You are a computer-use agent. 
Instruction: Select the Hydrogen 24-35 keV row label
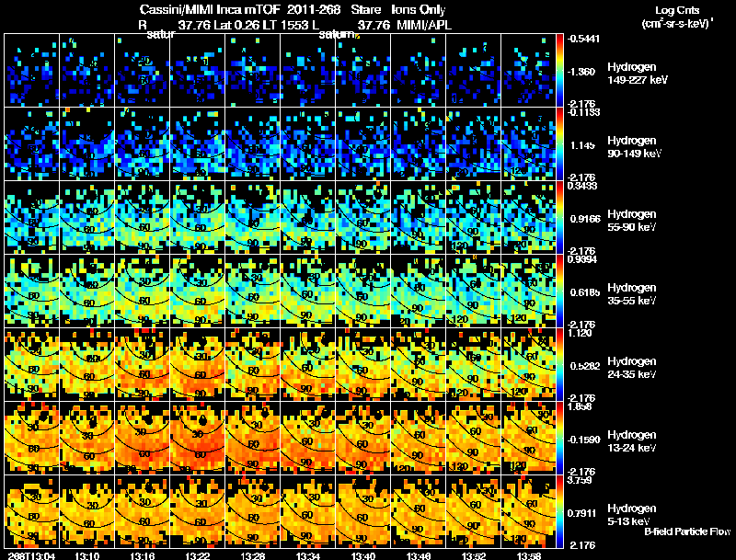[x=632, y=368]
